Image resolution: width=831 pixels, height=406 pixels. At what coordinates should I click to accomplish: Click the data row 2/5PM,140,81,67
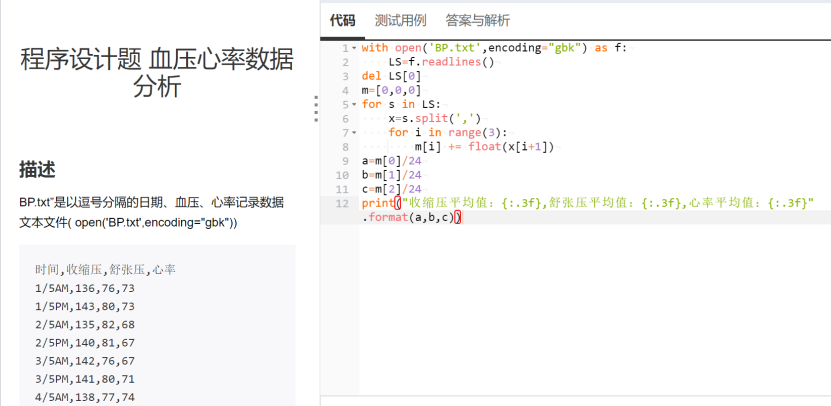(85, 343)
